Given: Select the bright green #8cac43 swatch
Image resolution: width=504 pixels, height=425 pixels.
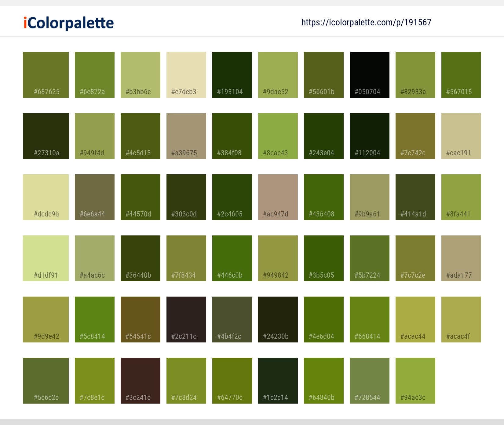Looking at the screenshot, I should coord(278,136).
